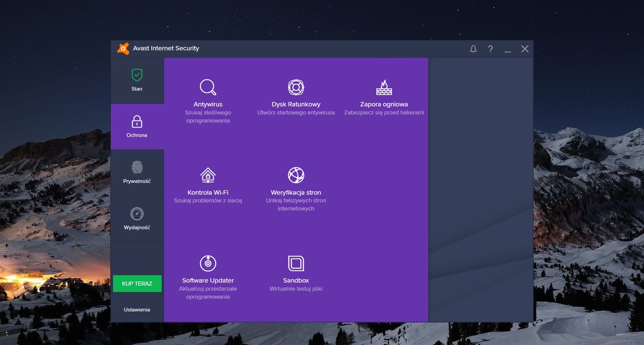Screen dimensions: 644x345
Task: Open Dysk Ratunkowy lifebuoy icon
Action: coord(296,87)
